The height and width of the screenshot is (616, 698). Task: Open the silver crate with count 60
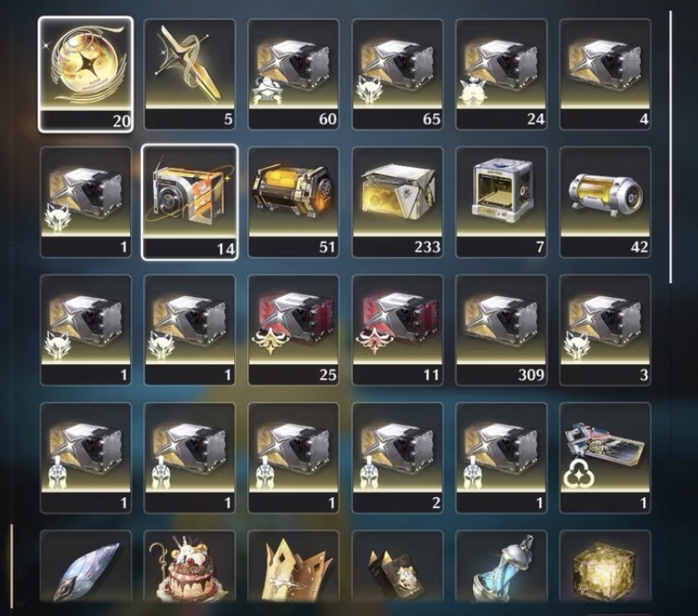point(293,75)
